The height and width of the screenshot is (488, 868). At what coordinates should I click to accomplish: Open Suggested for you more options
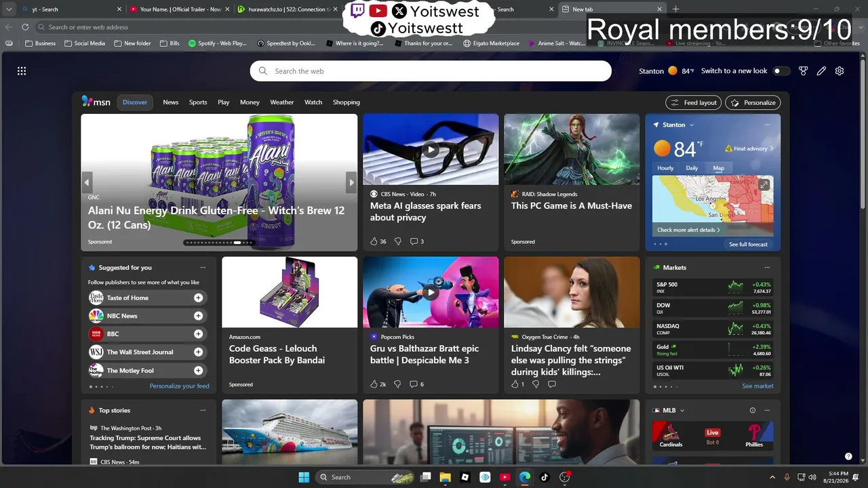[203, 267]
